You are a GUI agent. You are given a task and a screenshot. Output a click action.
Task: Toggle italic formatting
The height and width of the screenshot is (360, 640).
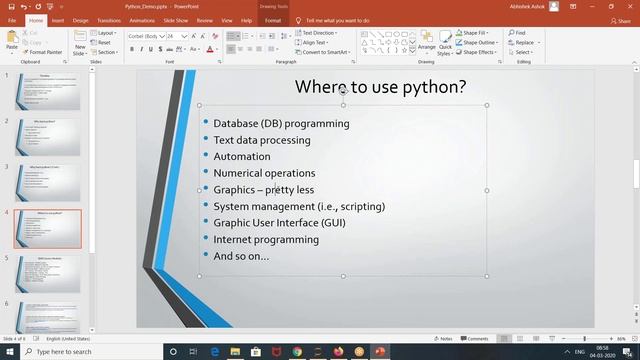point(141,49)
